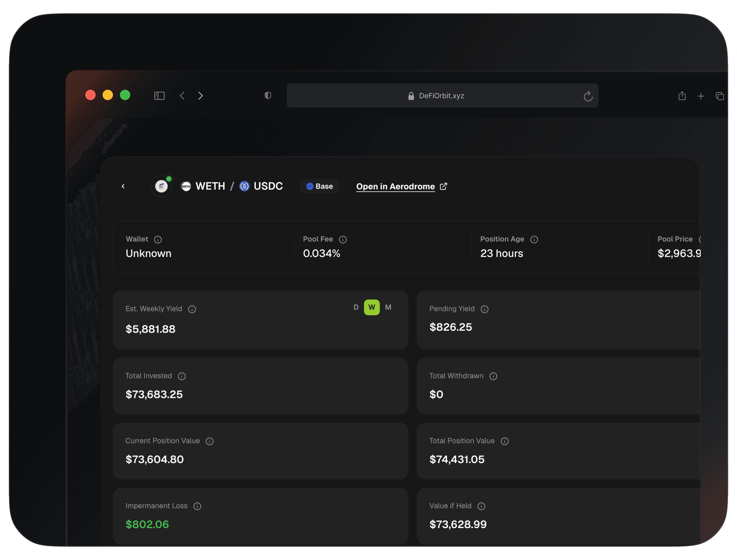
Task: Click the Pending Yield info icon
Action: click(485, 309)
